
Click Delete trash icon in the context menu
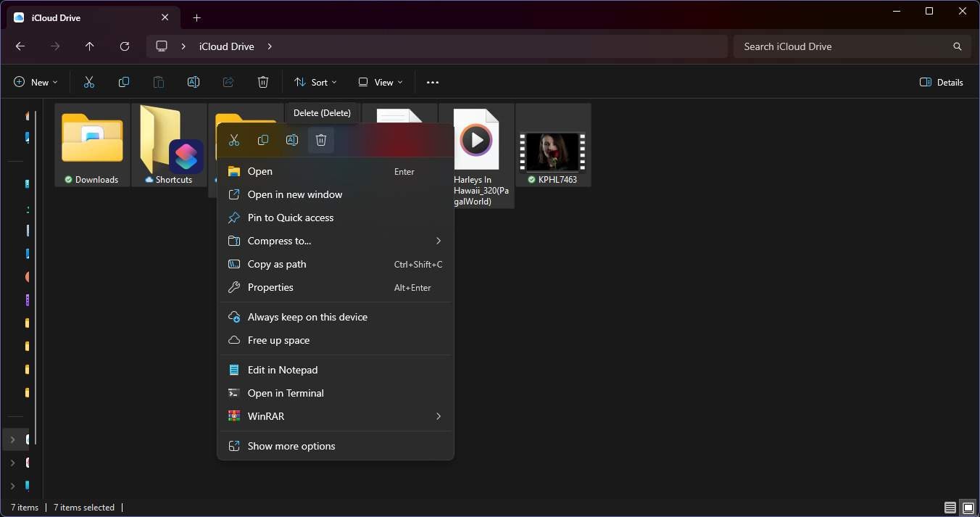(x=321, y=140)
